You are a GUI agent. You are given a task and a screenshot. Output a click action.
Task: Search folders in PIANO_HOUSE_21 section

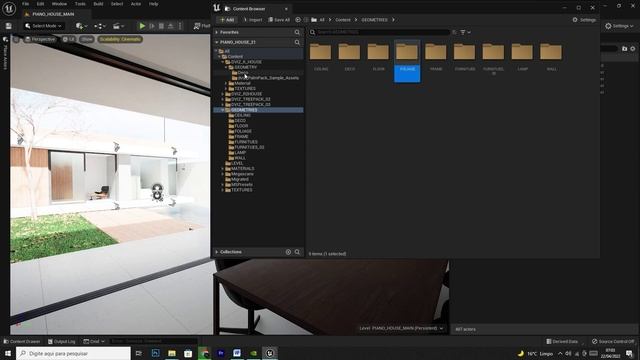[297, 42]
